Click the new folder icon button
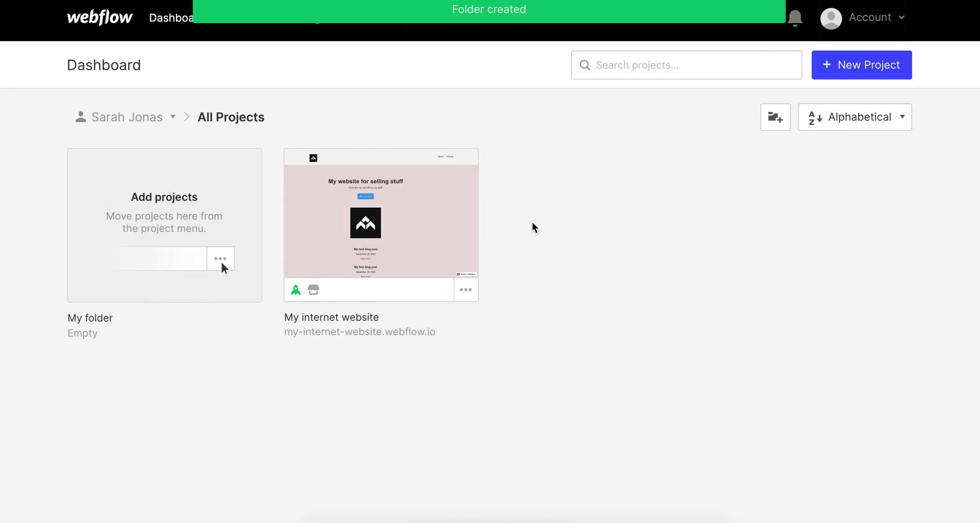 click(775, 117)
